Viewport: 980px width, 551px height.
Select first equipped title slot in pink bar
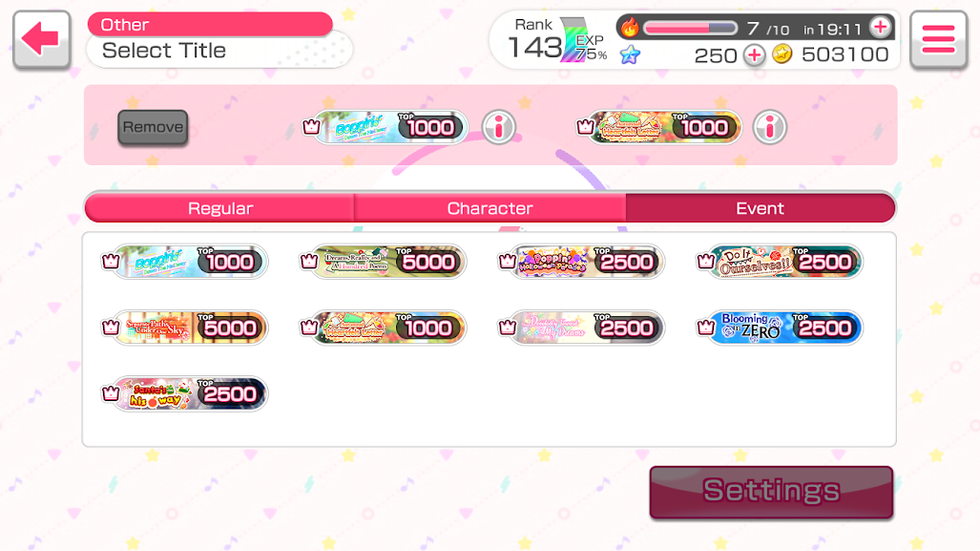coord(385,128)
